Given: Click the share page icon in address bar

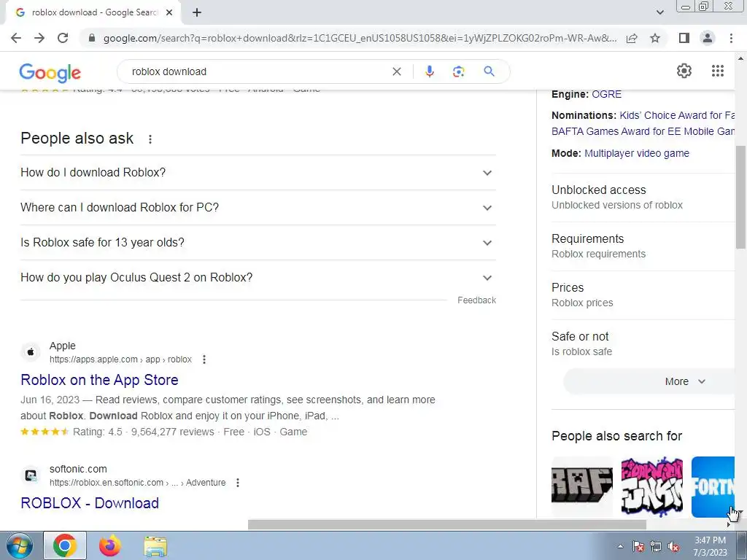Looking at the screenshot, I should (x=632, y=38).
